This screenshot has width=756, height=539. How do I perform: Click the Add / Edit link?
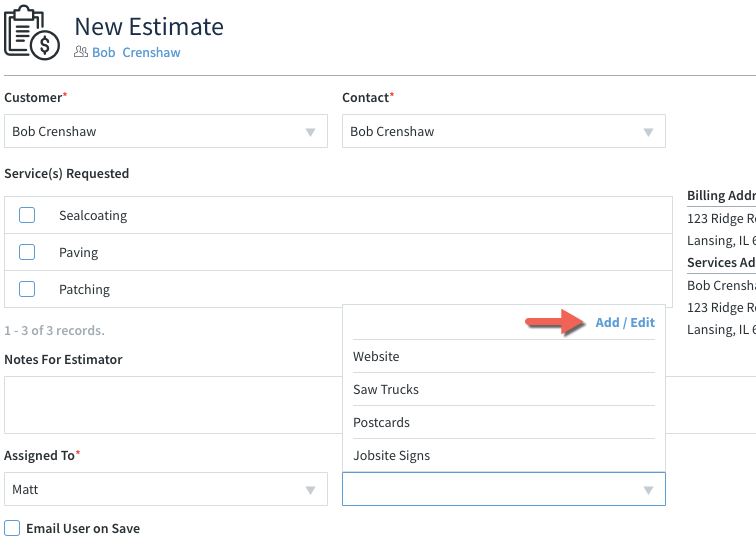coord(625,322)
